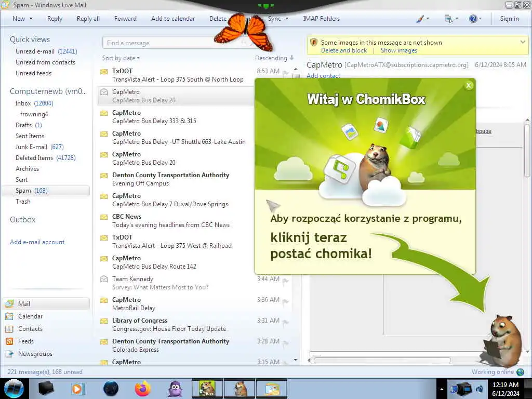Open the Junk E-mail folder
The height and width of the screenshot is (399, 532).
[39, 147]
